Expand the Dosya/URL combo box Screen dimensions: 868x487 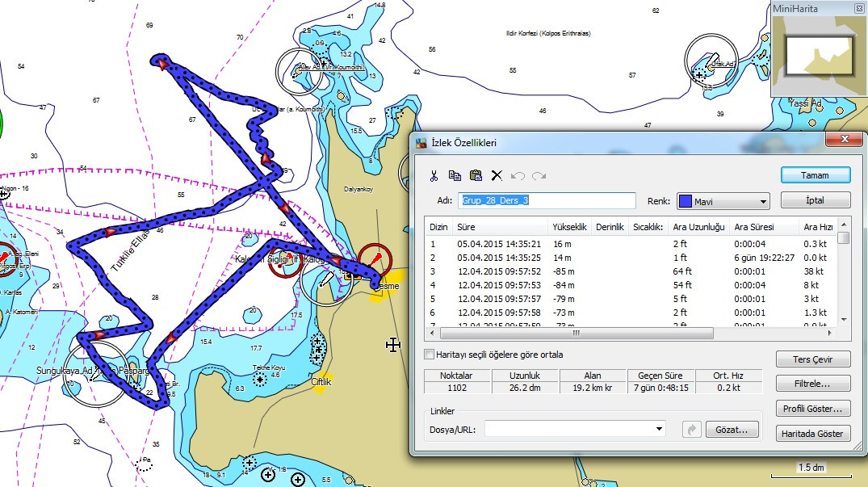pos(659,429)
